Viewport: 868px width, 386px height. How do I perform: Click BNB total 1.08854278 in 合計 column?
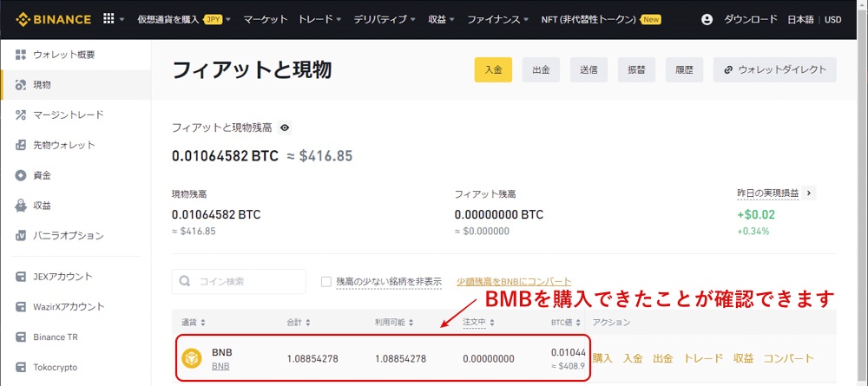(x=312, y=358)
